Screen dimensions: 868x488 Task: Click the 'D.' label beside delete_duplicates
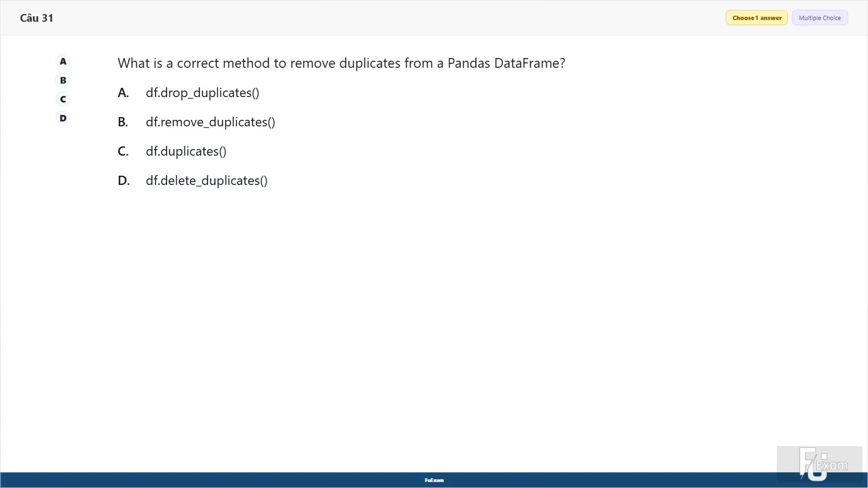click(124, 181)
